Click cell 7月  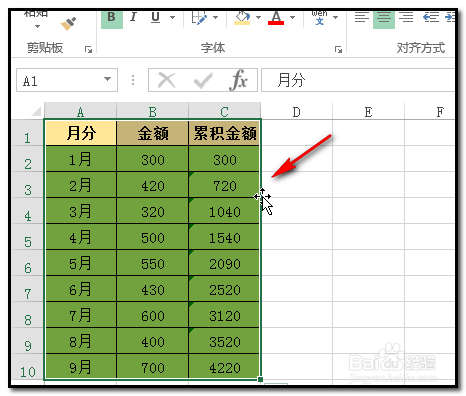point(81,315)
